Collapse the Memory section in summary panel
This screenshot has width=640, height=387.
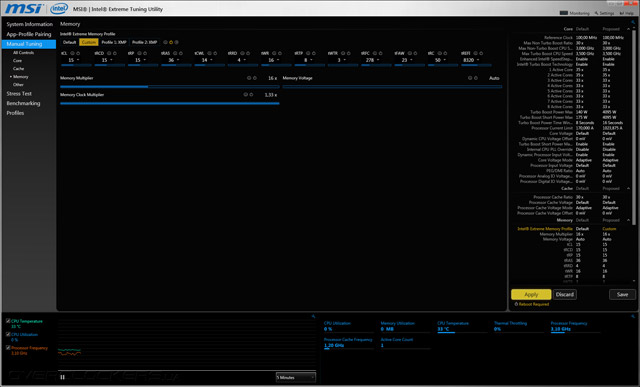(628, 220)
